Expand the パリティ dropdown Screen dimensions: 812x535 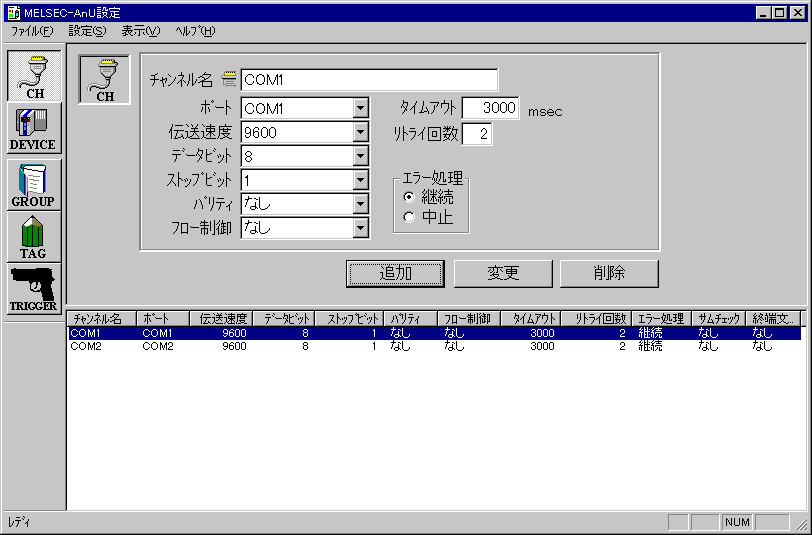point(360,204)
